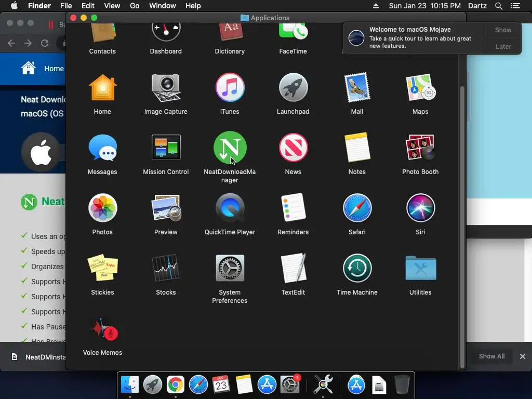Open the Image Capture app icon
532x399 pixels.
click(166, 87)
